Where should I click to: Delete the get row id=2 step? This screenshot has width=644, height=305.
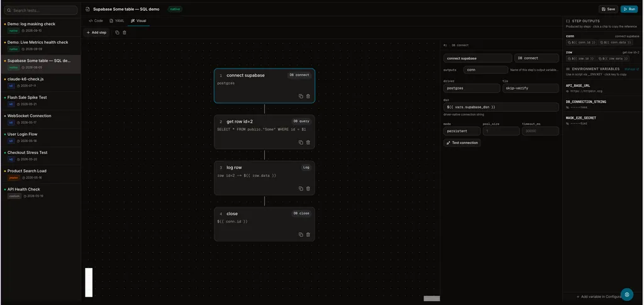pos(308,143)
